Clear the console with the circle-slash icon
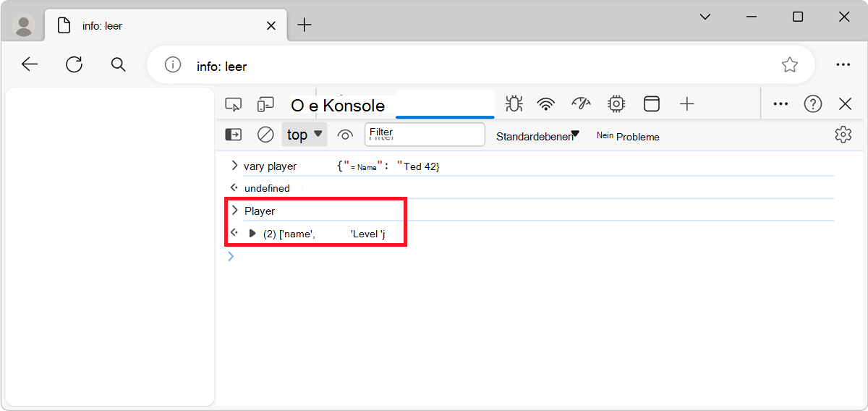 pos(265,135)
